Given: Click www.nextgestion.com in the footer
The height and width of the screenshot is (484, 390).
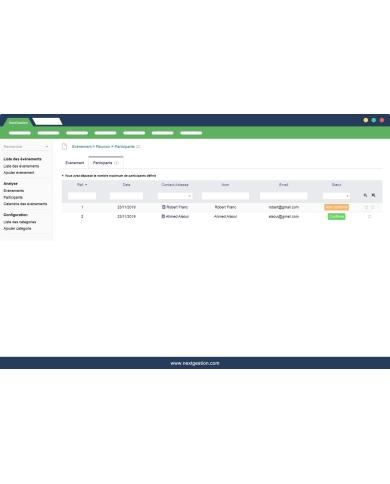Looking at the screenshot, I should (195, 363).
